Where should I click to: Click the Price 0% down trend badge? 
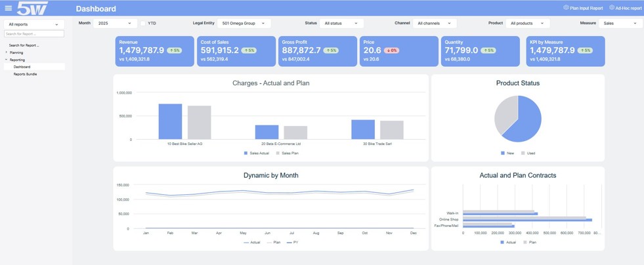pyautogui.click(x=391, y=51)
